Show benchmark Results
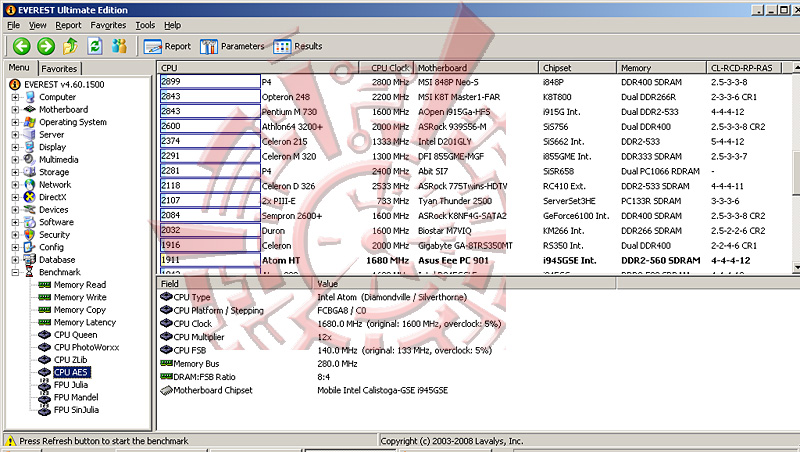 [298, 46]
